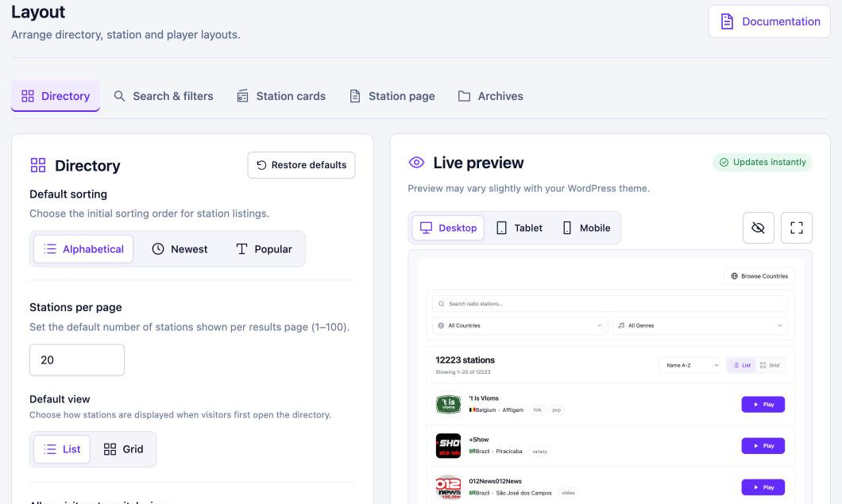Click the 012News012News station name
842x504 pixels.
pyautogui.click(x=495, y=481)
